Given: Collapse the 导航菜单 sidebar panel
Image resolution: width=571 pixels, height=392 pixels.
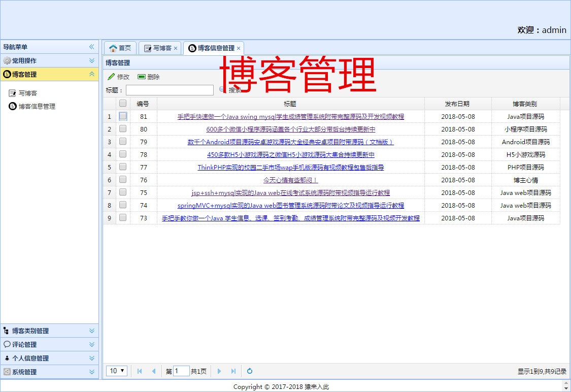Looking at the screenshot, I should click(x=92, y=47).
